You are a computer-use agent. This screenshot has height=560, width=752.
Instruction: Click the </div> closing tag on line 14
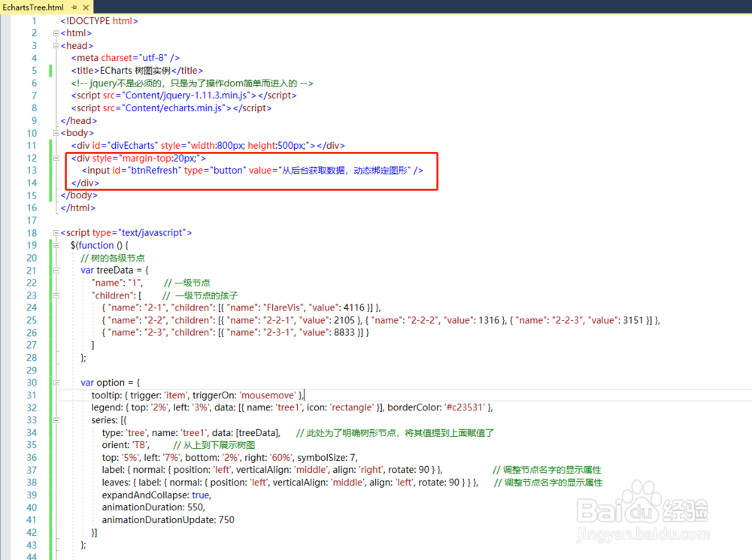(x=85, y=183)
